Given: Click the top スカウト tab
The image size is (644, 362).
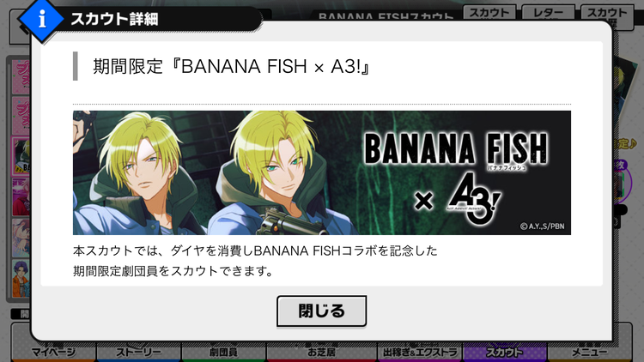Looking at the screenshot, I should 489,13.
